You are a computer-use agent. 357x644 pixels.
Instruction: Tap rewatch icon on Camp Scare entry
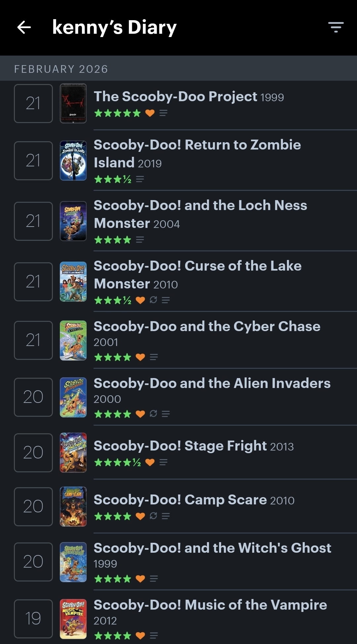click(x=153, y=516)
